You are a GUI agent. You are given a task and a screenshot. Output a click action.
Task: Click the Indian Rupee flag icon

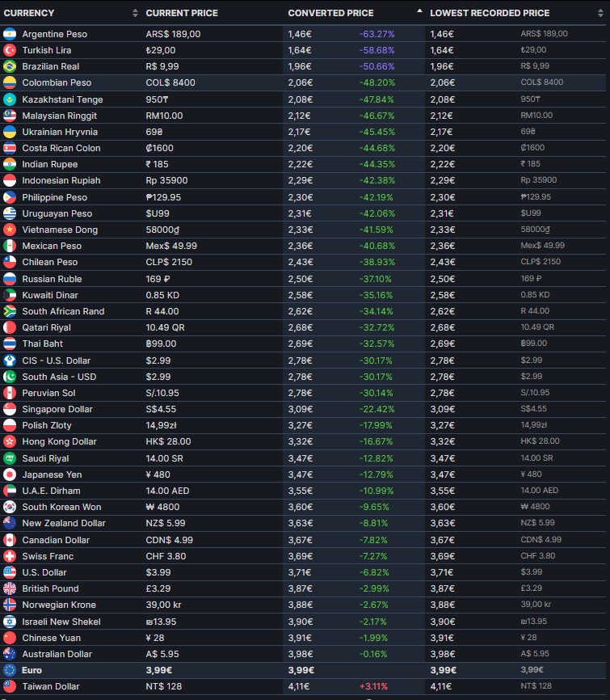(10, 164)
